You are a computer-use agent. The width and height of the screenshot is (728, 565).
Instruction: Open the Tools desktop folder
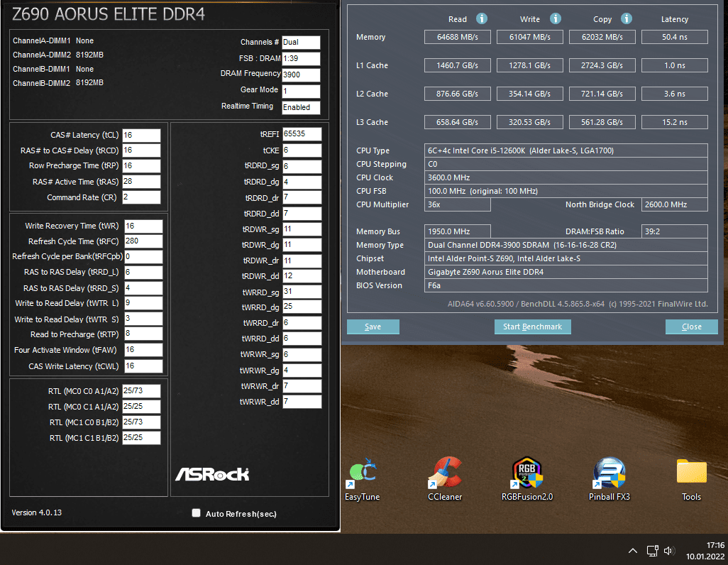[x=691, y=479]
